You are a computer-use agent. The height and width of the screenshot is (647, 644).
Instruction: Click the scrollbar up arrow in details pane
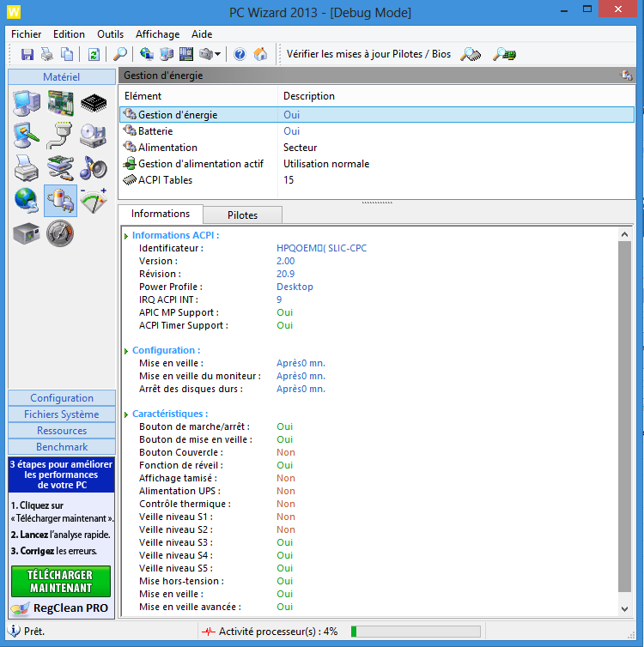click(624, 234)
